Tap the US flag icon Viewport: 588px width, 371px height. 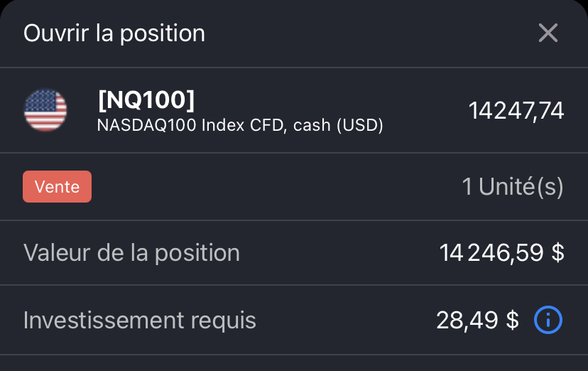[45, 110]
